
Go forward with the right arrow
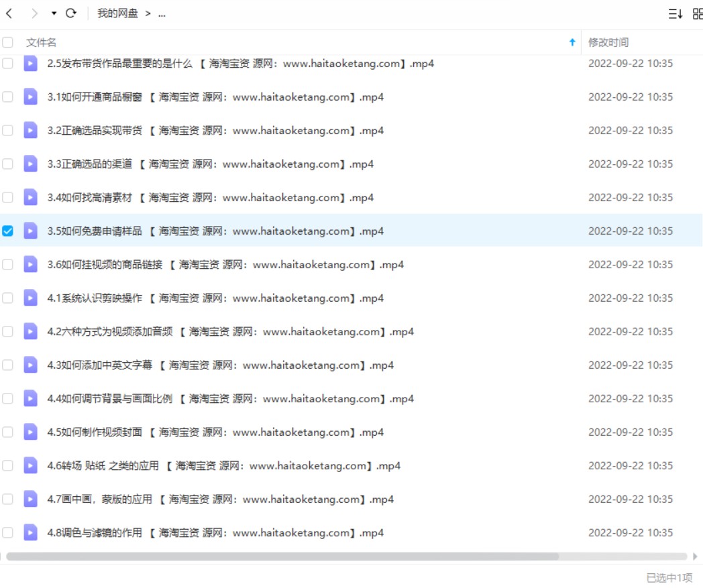pos(34,13)
